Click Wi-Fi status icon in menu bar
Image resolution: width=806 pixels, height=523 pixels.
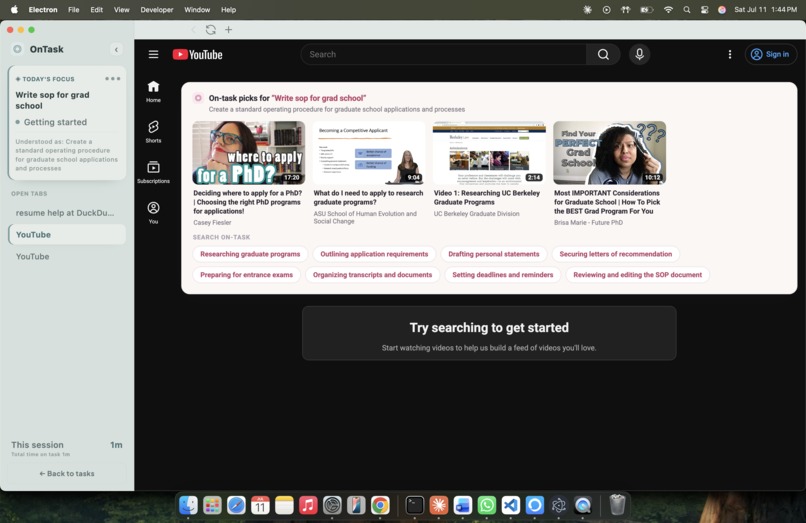[668, 10]
